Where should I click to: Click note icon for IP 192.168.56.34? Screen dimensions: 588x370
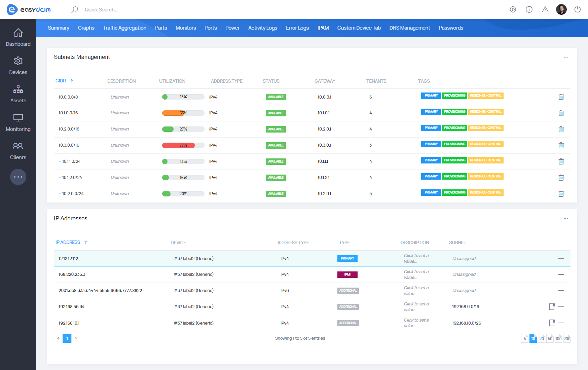click(552, 307)
